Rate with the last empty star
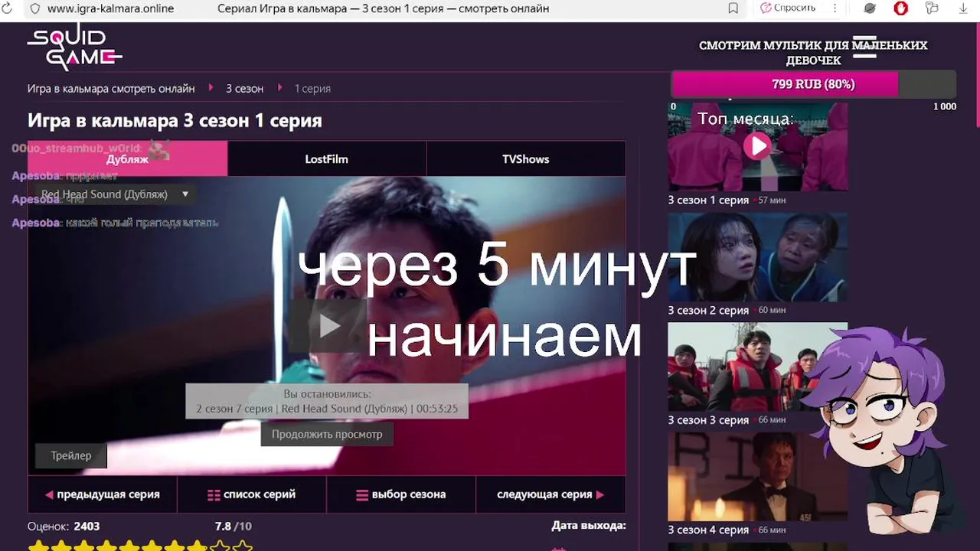Screen dimensions: 980x551 tap(243, 546)
